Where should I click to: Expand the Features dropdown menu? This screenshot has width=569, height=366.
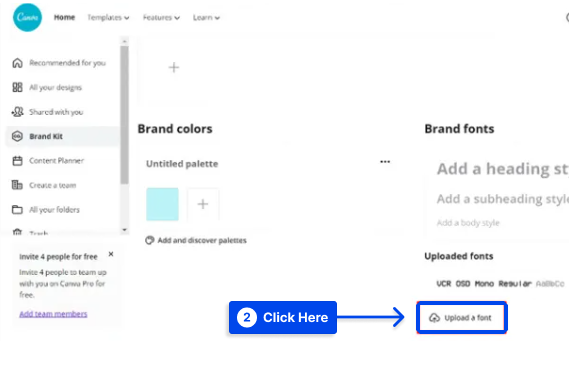161,17
